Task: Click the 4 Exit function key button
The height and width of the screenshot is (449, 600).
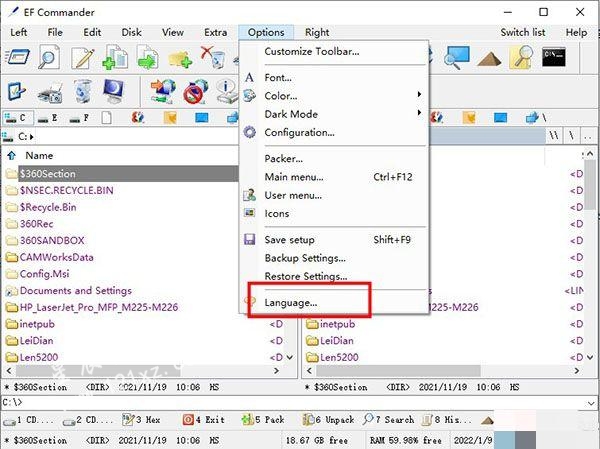Action: point(203,420)
